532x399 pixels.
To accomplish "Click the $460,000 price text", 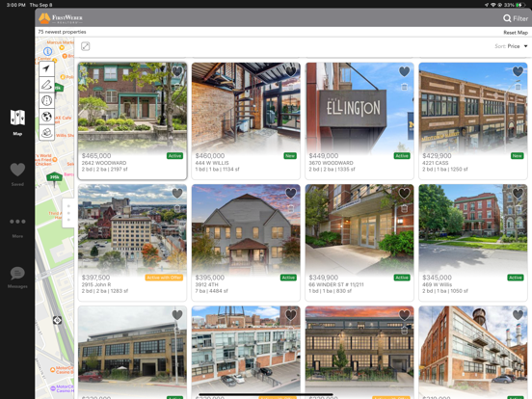I will tap(210, 156).
